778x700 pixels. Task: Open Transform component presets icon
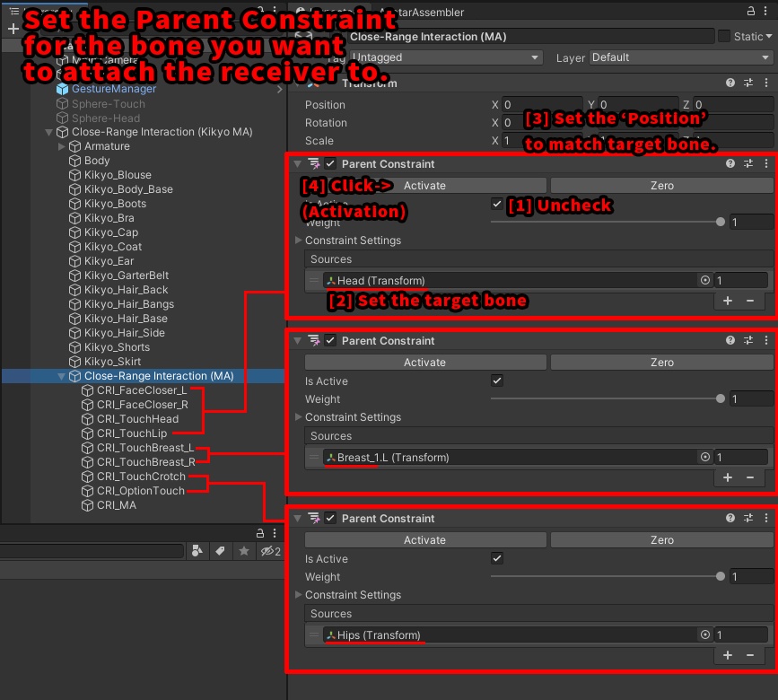pyautogui.click(x=748, y=83)
